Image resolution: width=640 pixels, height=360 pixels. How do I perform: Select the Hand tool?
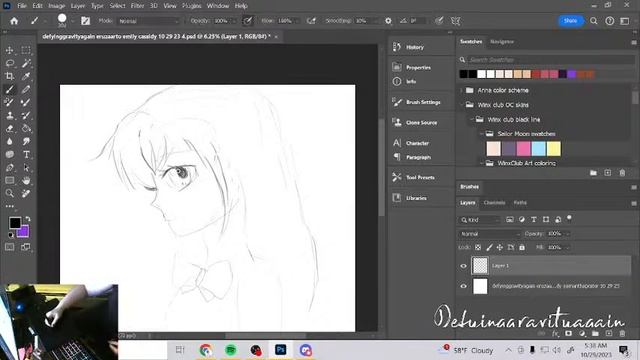[26, 180]
